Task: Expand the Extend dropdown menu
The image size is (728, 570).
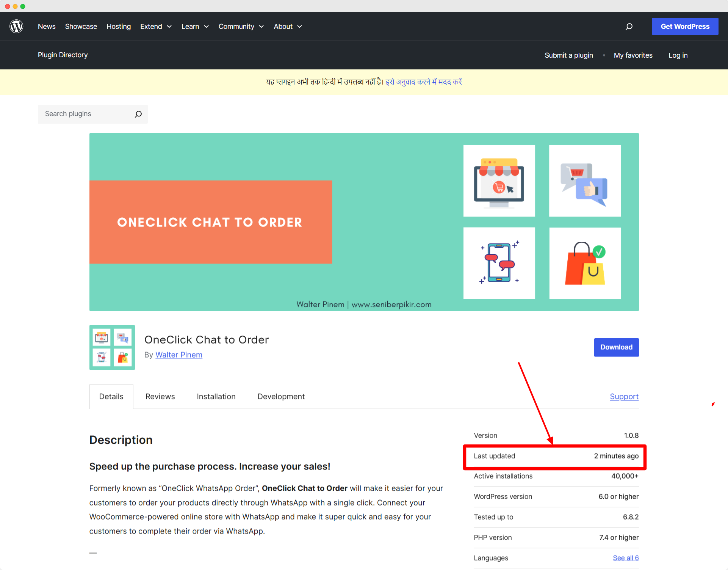Action: click(x=156, y=27)
